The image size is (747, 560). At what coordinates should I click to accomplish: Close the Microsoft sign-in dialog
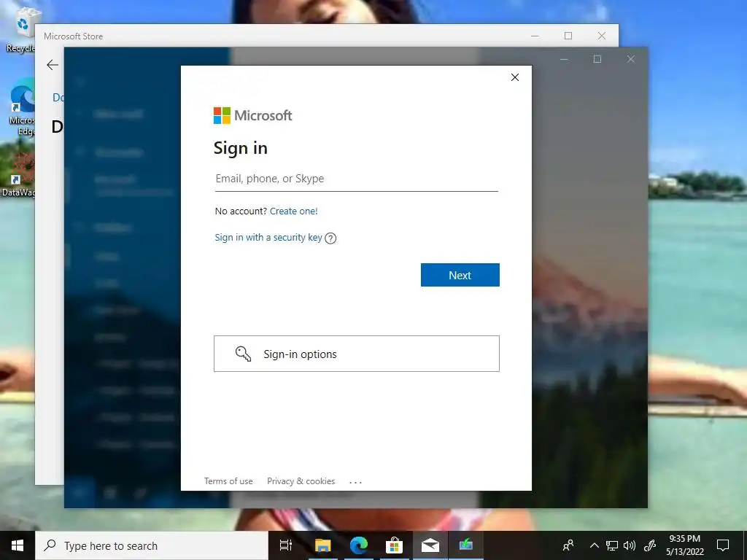[x=514, y=77]
